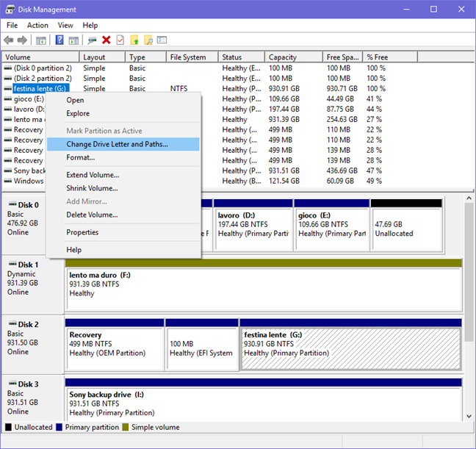Screen dimensions: 476x449
Task: Open the View menu
Action: click(x=65, y=25)
